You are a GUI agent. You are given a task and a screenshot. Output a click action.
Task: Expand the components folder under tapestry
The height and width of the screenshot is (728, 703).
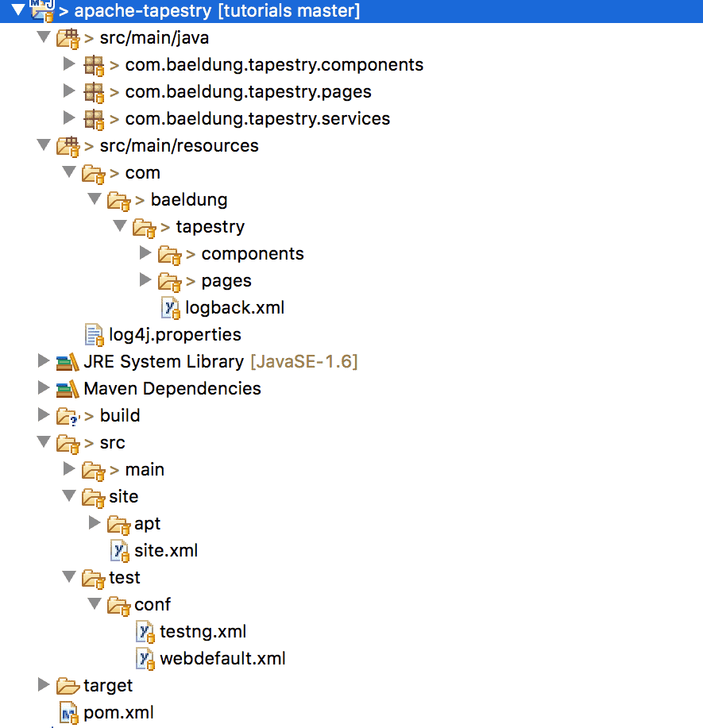(145, 252)
